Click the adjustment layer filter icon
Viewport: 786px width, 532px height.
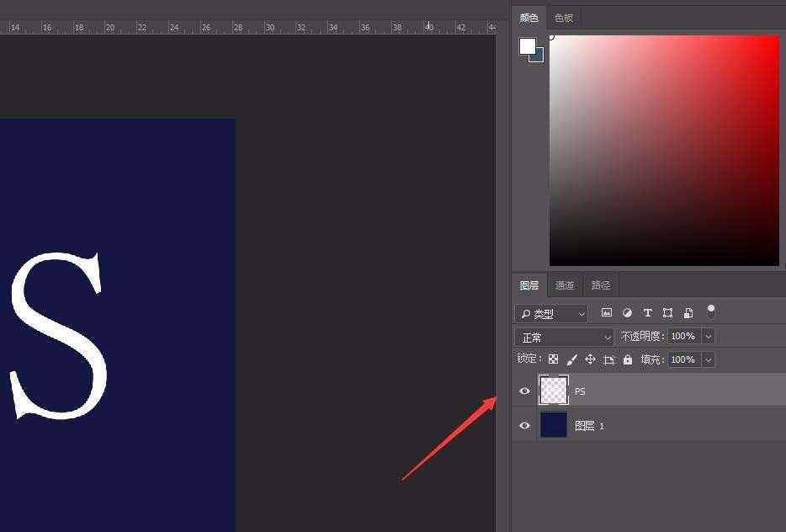627,313
